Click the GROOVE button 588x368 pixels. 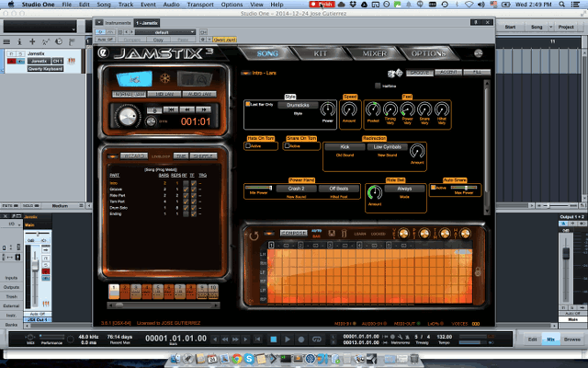pyautogui.click(x=420, y=73)
